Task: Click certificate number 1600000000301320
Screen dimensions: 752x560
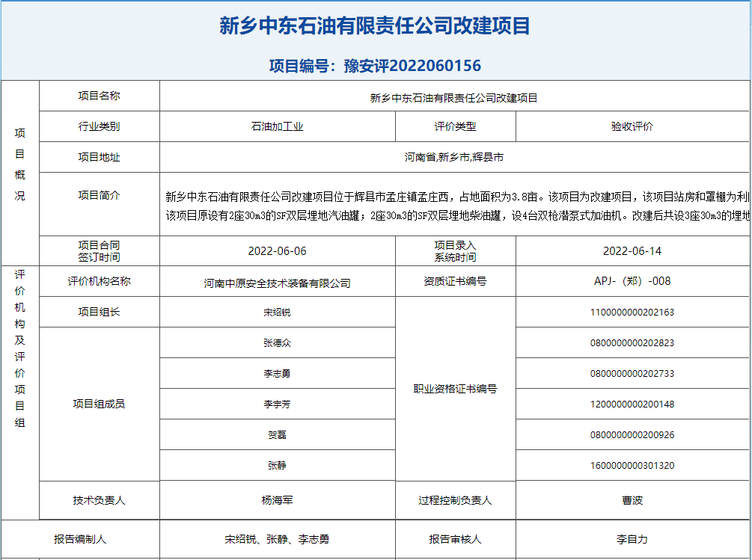Action: pyautogui.click(x=632, y=466)
